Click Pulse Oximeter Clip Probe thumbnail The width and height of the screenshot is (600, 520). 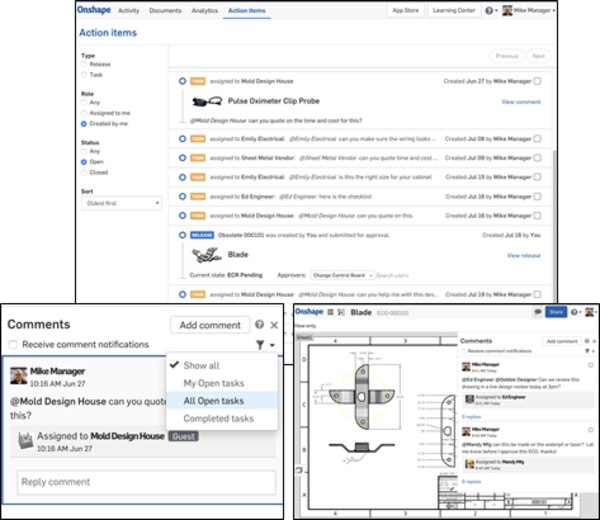(207, 101)
